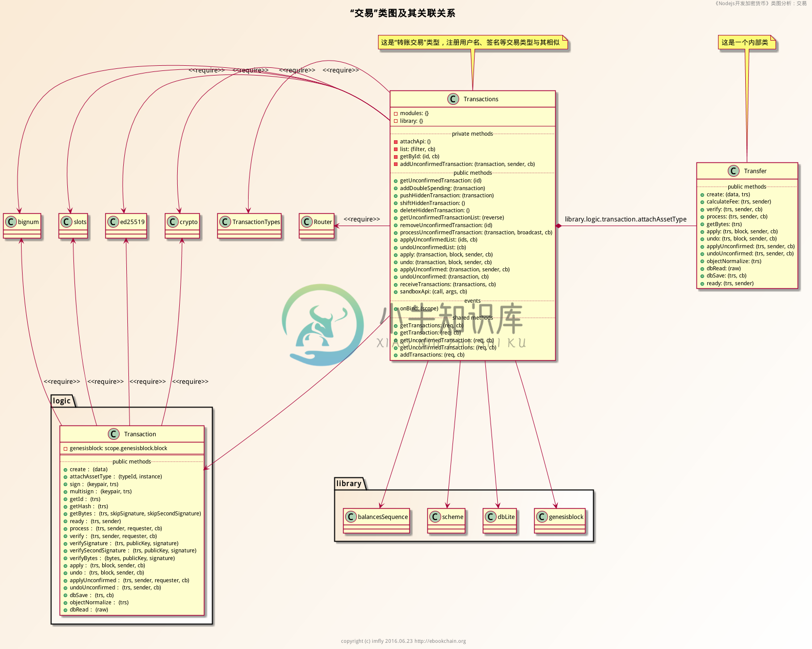The width and height of the screenshot is (812, 649).
Task: Click the class icon of logic Transaction
Action: (x=114, y=434)
